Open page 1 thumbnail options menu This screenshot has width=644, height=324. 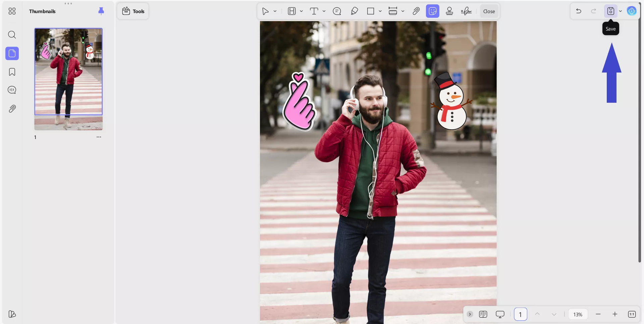click(99, 137)
